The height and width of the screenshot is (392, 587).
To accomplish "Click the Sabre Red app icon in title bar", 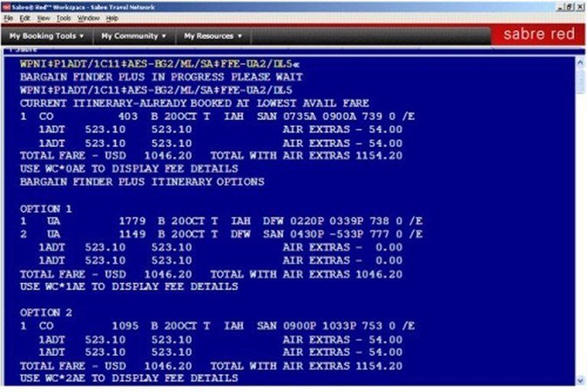I will (6, 7).
